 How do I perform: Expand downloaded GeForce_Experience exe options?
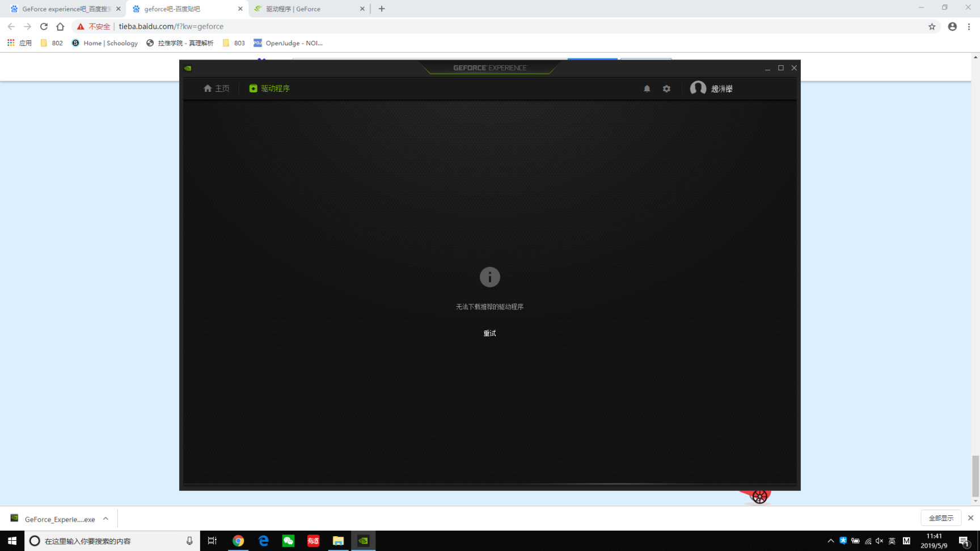pos(105,519)
